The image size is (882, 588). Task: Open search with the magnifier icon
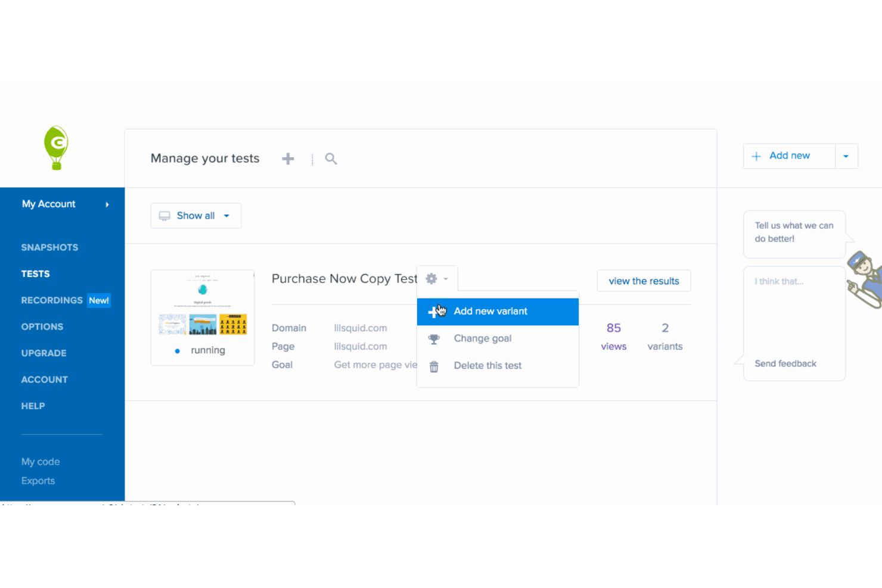point(331,158)
